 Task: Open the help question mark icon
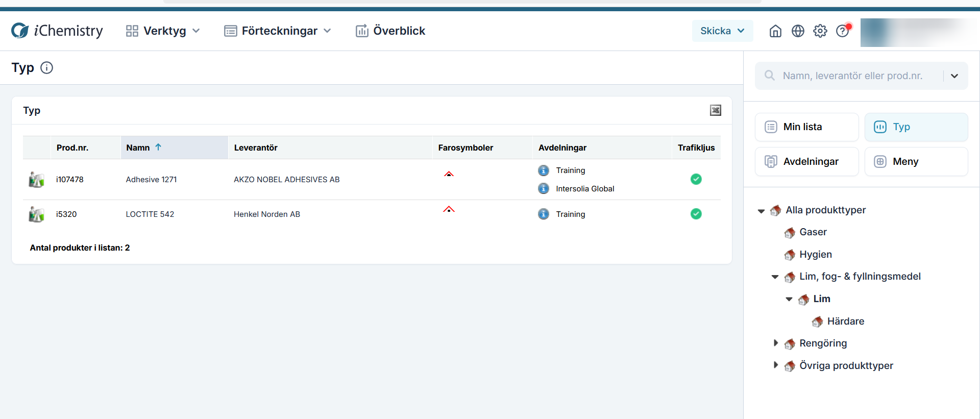coord(843,31)
